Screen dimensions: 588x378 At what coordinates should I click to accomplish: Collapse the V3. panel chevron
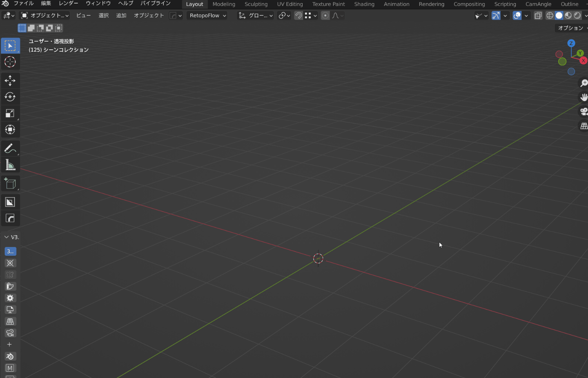(6, 237)
